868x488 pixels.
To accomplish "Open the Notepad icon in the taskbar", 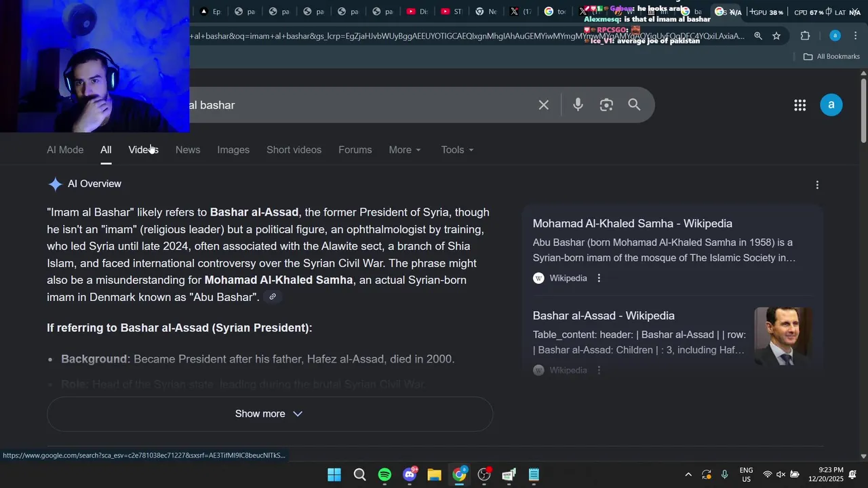I will 534,474.
